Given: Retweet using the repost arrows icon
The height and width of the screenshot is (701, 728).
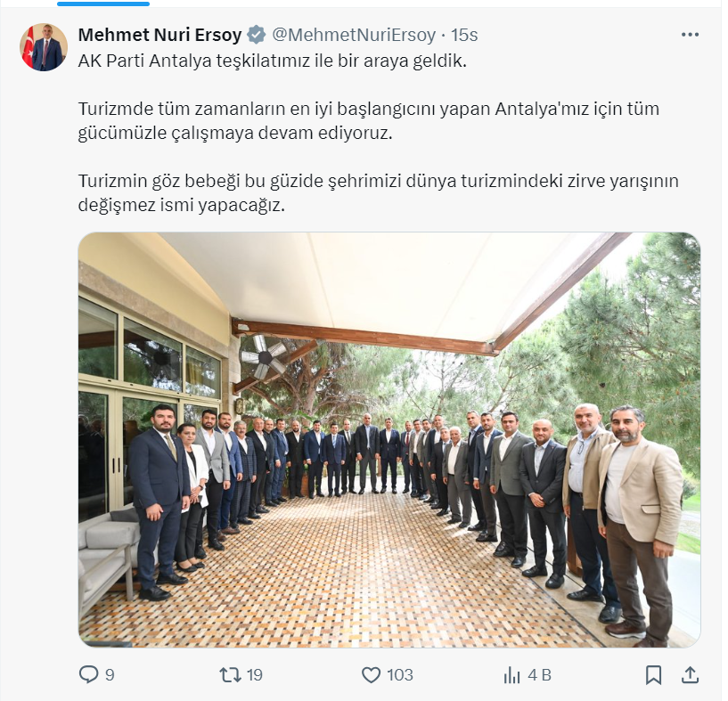Looking at the screenshot, I should pos(230,674).
